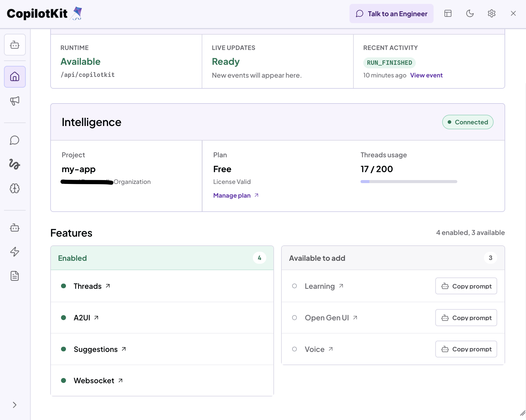Click the external arrow beside Manage plan

(x=256, y=195)
